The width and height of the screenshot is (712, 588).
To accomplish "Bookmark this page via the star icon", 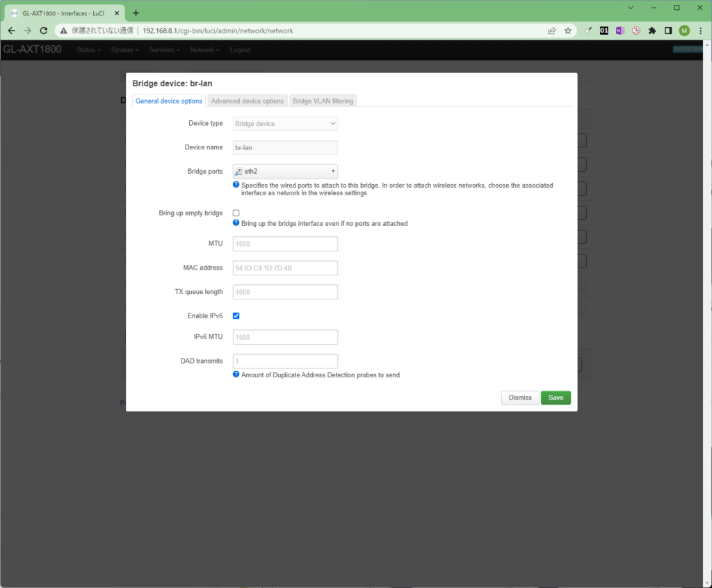I will [x=568, y=30].
